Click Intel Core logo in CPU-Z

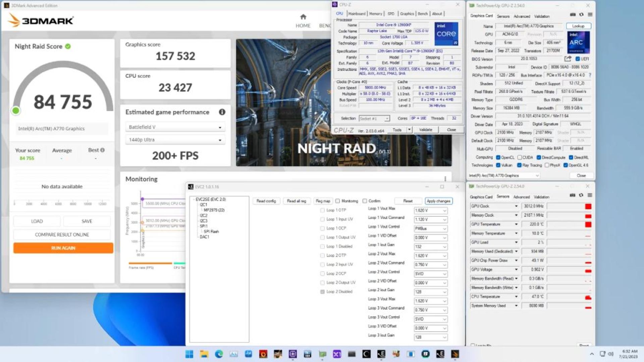point(446,34)
